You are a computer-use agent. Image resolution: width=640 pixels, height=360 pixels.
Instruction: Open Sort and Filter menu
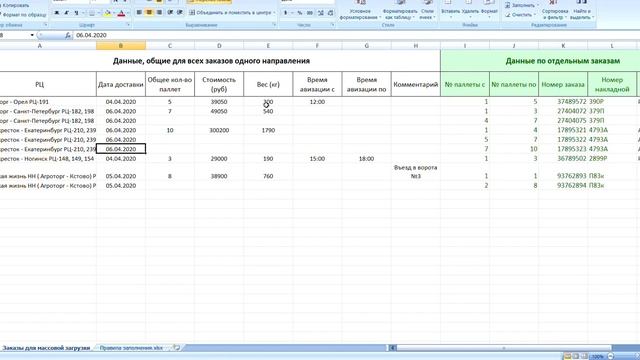click(555, 11)
